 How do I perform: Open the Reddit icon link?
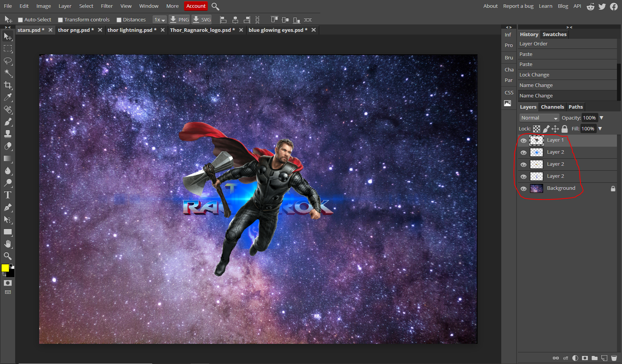pyautogui.click(x=591, y=6)
